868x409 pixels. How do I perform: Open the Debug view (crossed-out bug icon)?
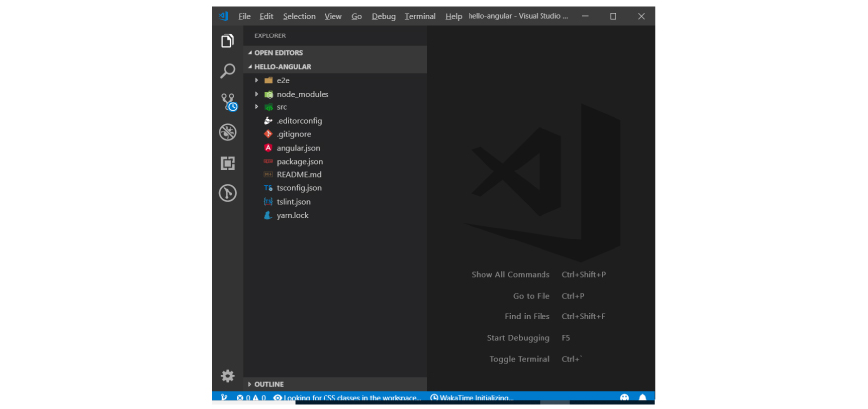[228, 132]
